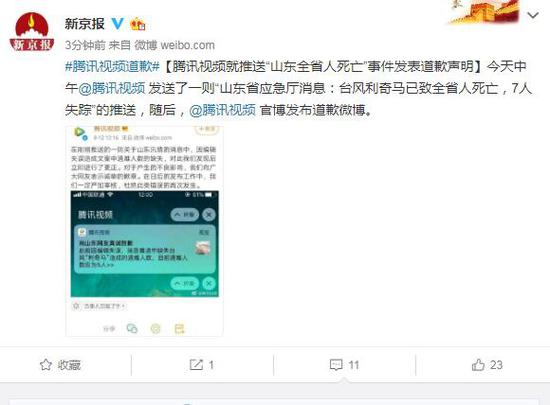The width and height of the screenshot is (550, 405).
Task: Open the #腾讯视频道歉# hashtag topic
Action: click(113, 66)
